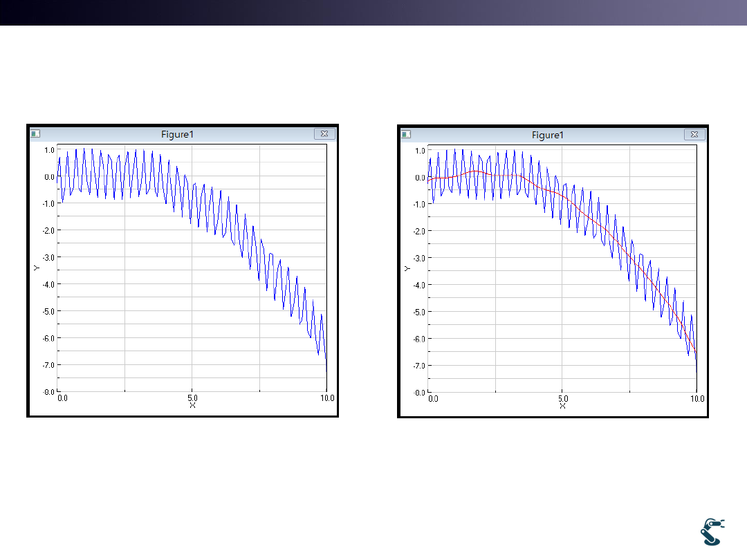Click the Y axis label in right plot
The height and width of the screenshot is (560, 747).
(407, 267)
